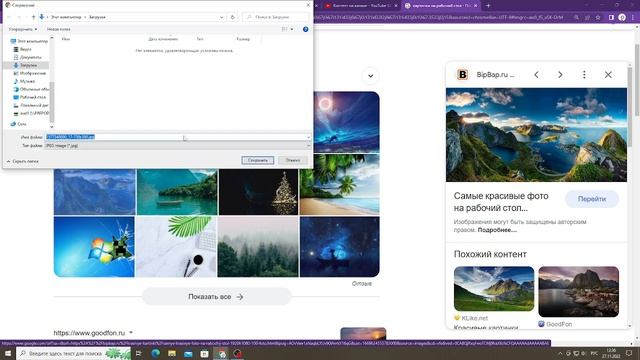Open the GoodFon similar image thumbnail
The height and width of the screenshot is (360, 640).
pos(578,292)
